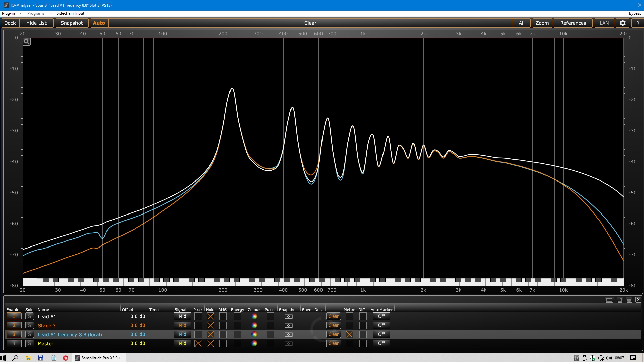Click the volume speaker icon in tray
The image size is (644, 362).
click(x=609, y=358)
